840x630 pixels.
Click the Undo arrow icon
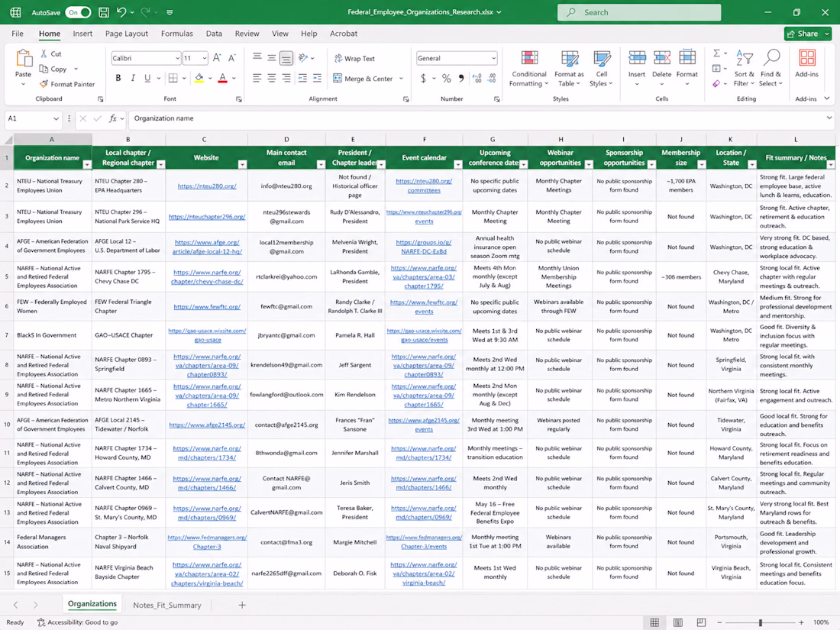(121, 11)
